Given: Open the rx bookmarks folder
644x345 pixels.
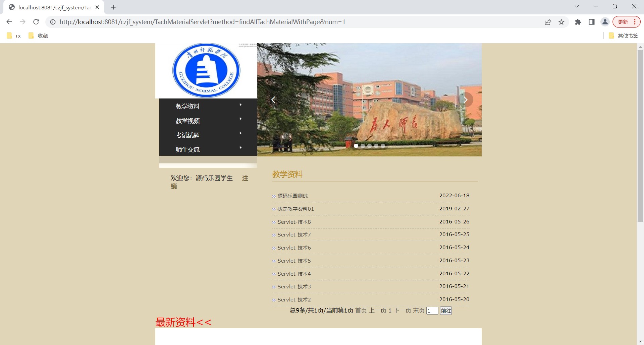Looking at the screenshot, I should [14, 36].
